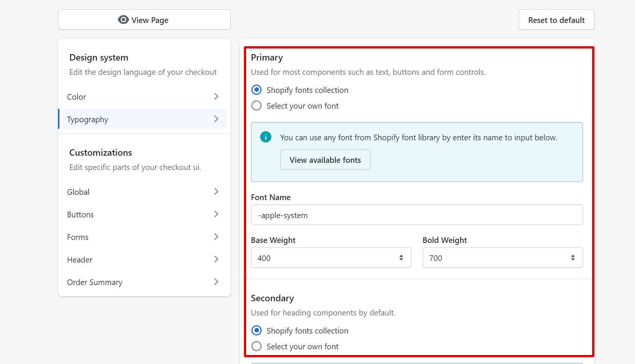Open the Order Summary section

coord(144,282)
